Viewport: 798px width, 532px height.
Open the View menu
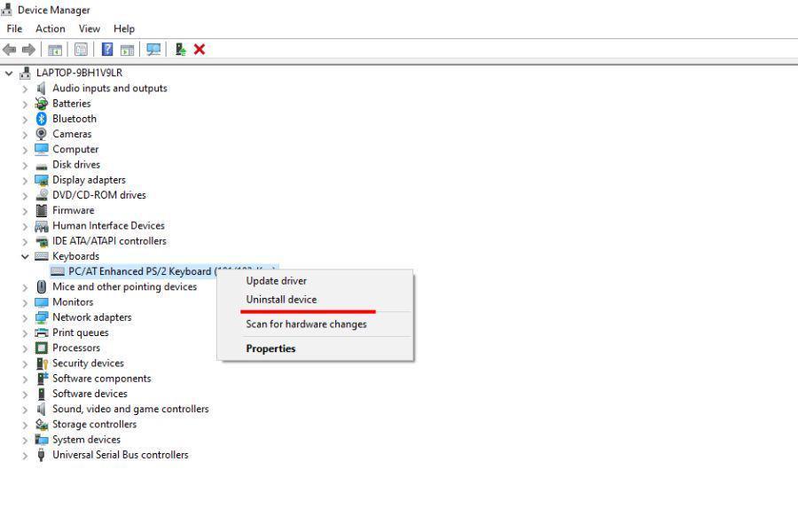[x=89, y=28]
